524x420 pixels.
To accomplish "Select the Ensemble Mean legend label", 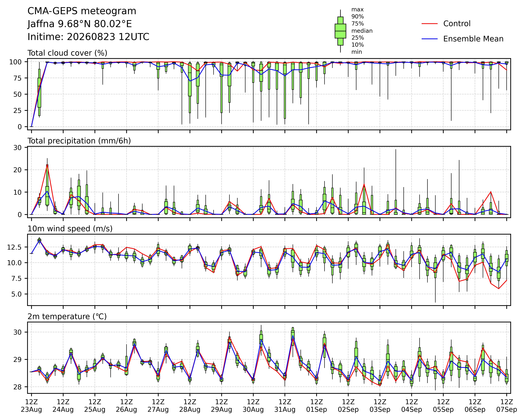I will (x=473, y=39).
